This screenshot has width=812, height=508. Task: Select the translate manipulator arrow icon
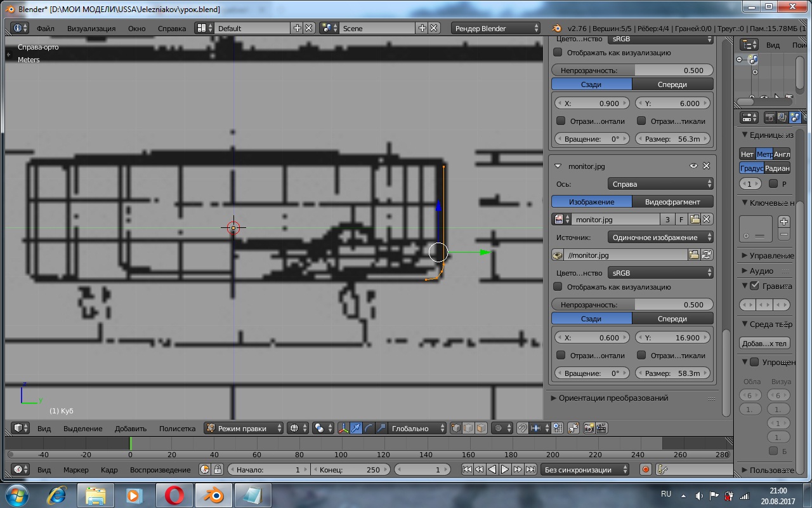356,428
